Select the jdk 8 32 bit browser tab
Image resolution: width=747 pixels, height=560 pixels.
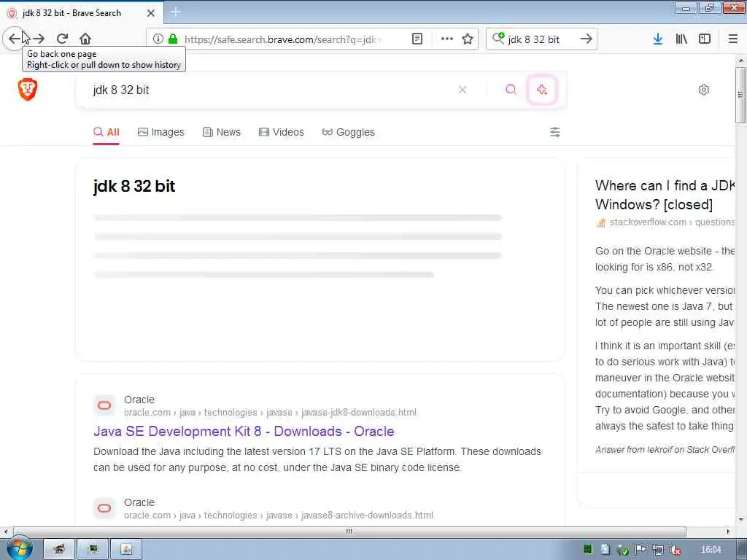pyautogui.click(x=82, y=13)
